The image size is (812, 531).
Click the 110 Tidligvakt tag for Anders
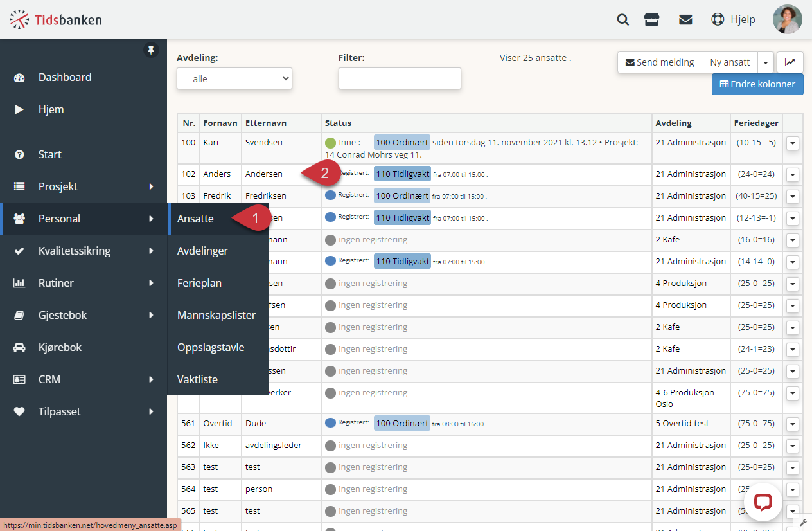(402, 174)
